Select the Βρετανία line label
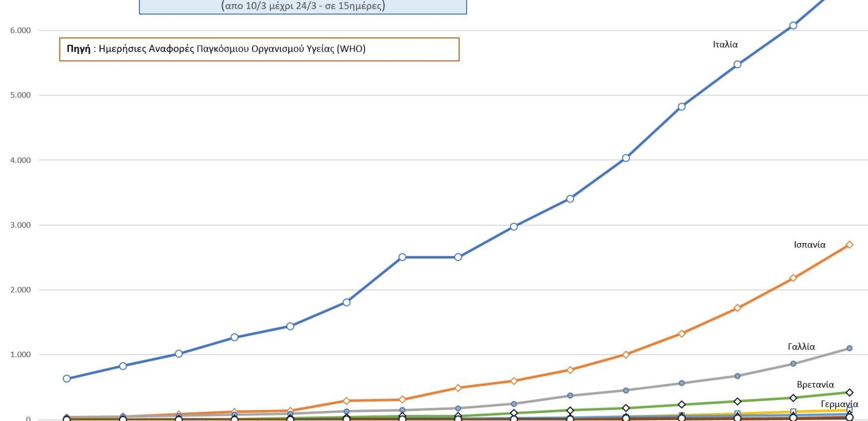The width and height of the screenshot is (868, 421). [x=815, y=385]
